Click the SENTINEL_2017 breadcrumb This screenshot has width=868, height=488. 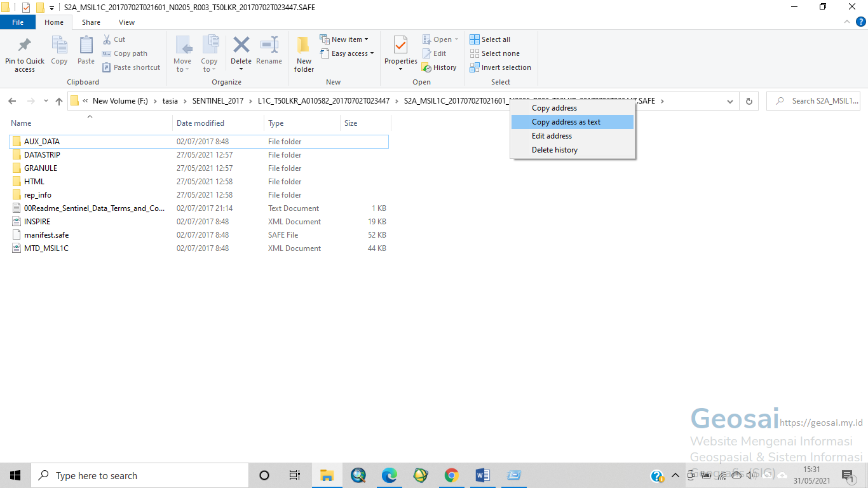coord(218,101)
